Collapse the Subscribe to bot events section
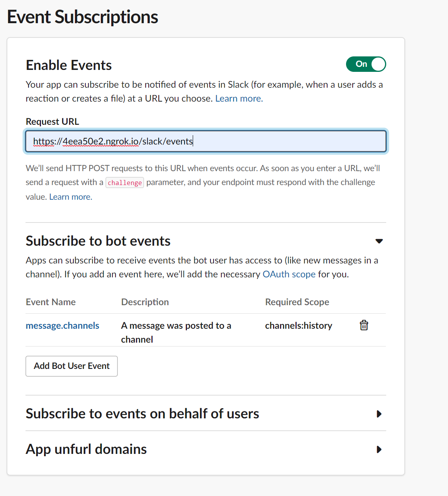This screenshot has height=496, width=448. [379, 241]
